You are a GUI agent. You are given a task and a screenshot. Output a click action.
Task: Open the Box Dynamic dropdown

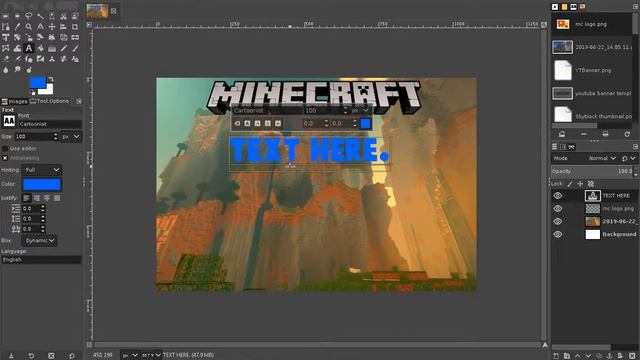tap(39, 240)
